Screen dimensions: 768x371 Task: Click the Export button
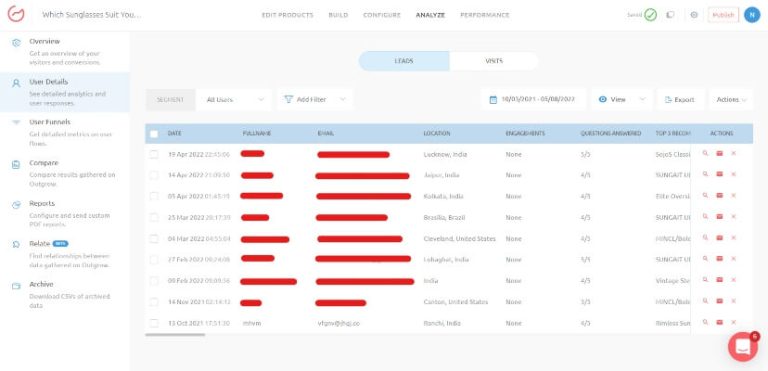click(x=680, y=99)
